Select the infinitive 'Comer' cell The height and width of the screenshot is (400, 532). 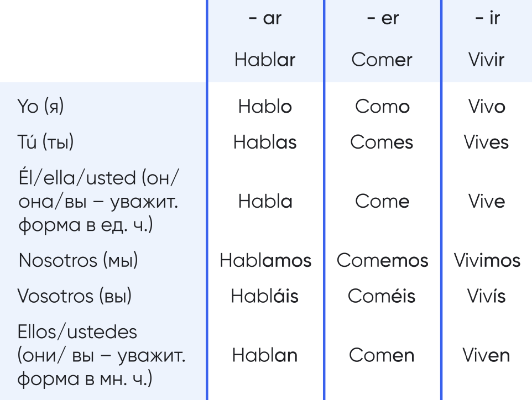click(x=382, y=60)
